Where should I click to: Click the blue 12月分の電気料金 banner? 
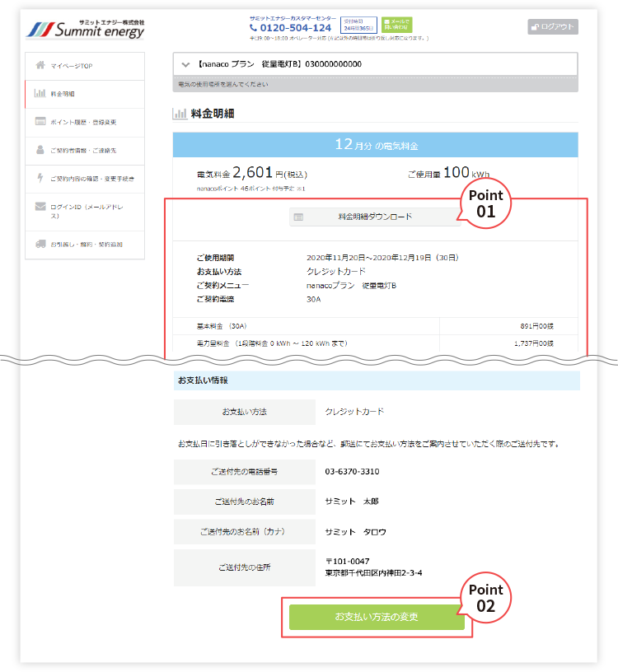[376, 145]
